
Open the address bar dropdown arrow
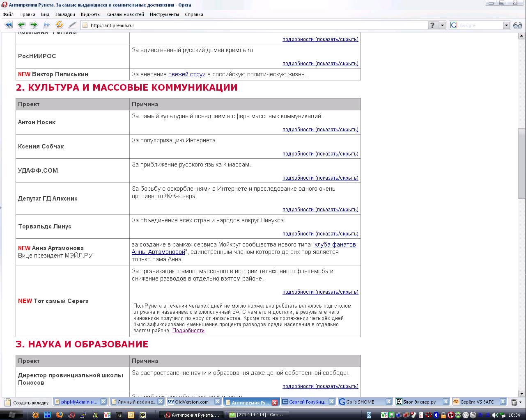[442, 25]
